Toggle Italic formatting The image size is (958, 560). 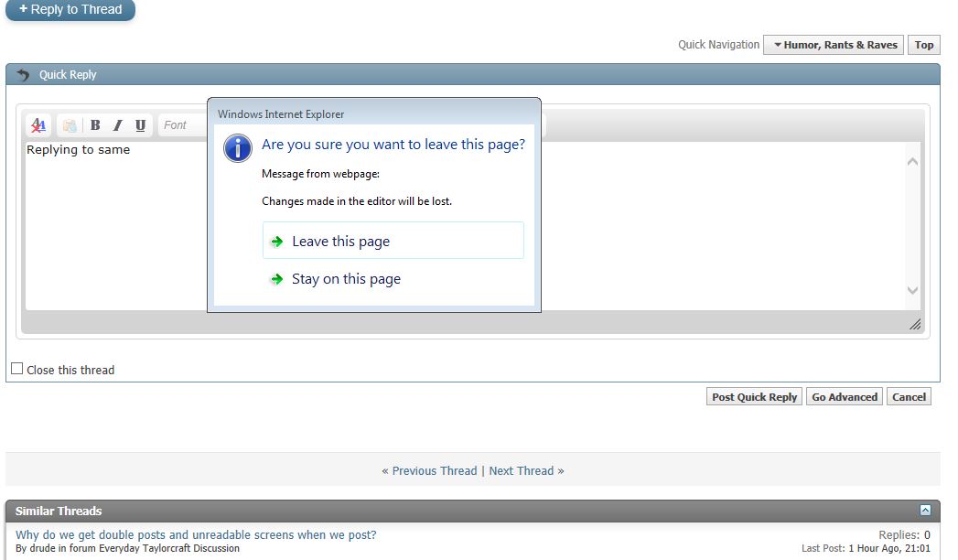[117, 125]
